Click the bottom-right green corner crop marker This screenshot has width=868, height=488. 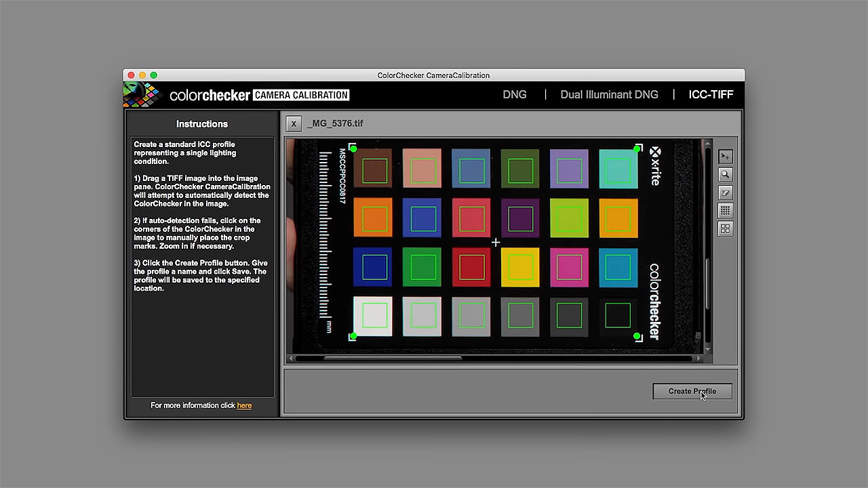637,336
